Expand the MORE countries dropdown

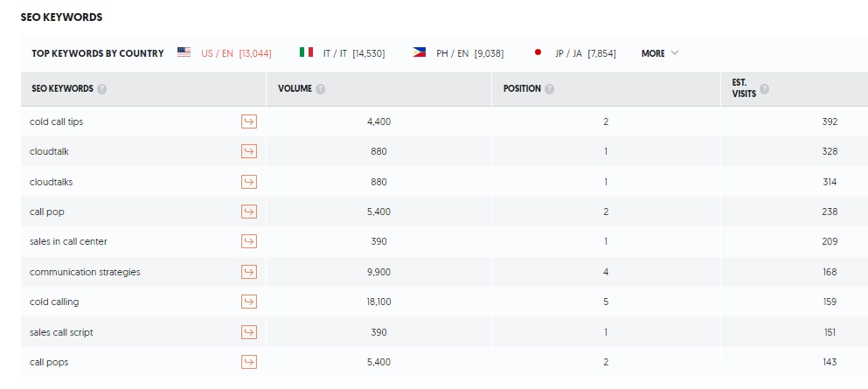point(660,53)
